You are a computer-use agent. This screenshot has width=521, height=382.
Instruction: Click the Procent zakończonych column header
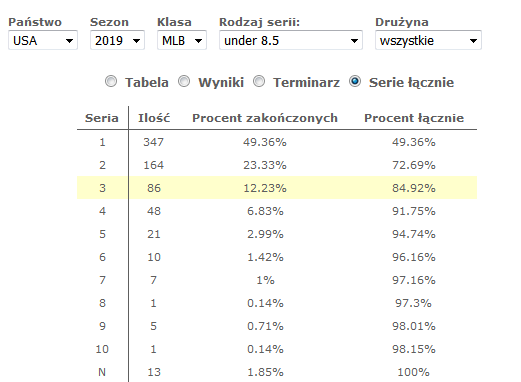[x=265, y=118]
